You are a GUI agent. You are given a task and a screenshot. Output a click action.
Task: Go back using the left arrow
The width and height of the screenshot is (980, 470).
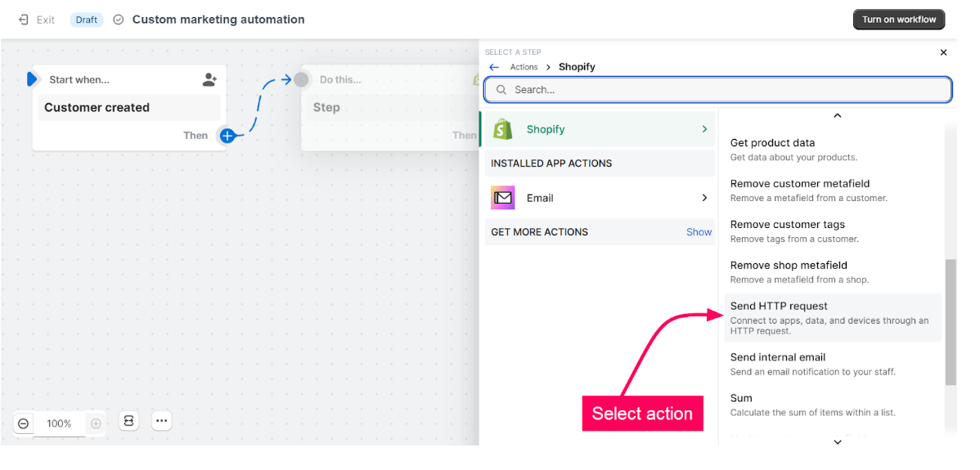coord(493,67)
